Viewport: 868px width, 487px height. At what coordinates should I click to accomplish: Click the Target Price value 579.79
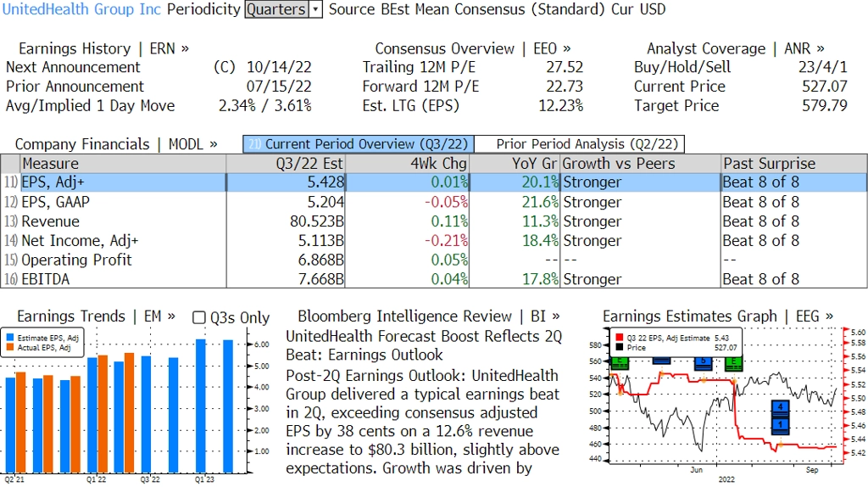tap(824, 106)
